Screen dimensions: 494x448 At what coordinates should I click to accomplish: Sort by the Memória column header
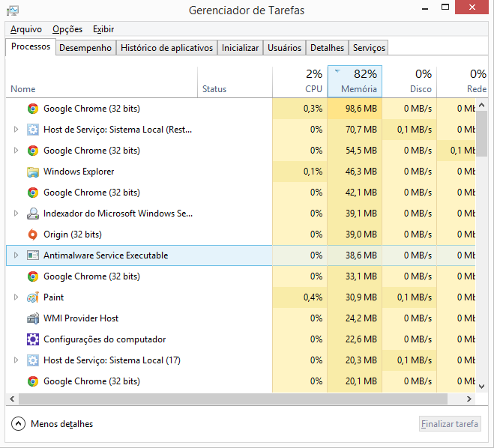pyautogui.click(x=355, y=82)
